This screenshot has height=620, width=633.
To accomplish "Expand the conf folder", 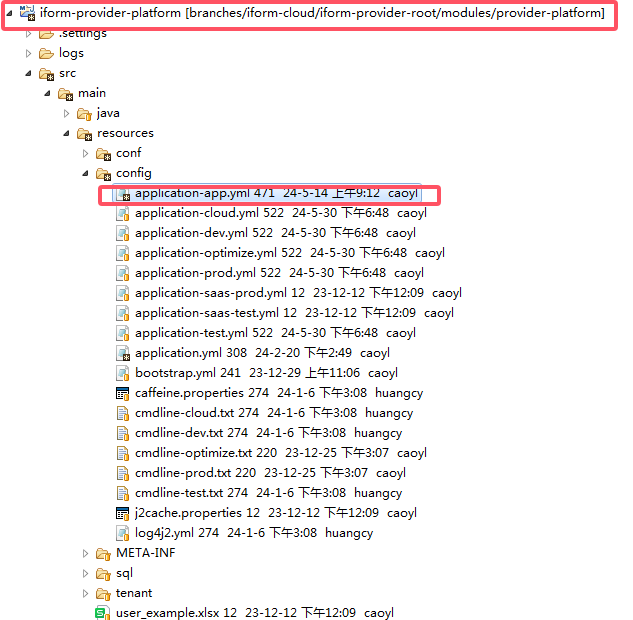I will 86,153.
